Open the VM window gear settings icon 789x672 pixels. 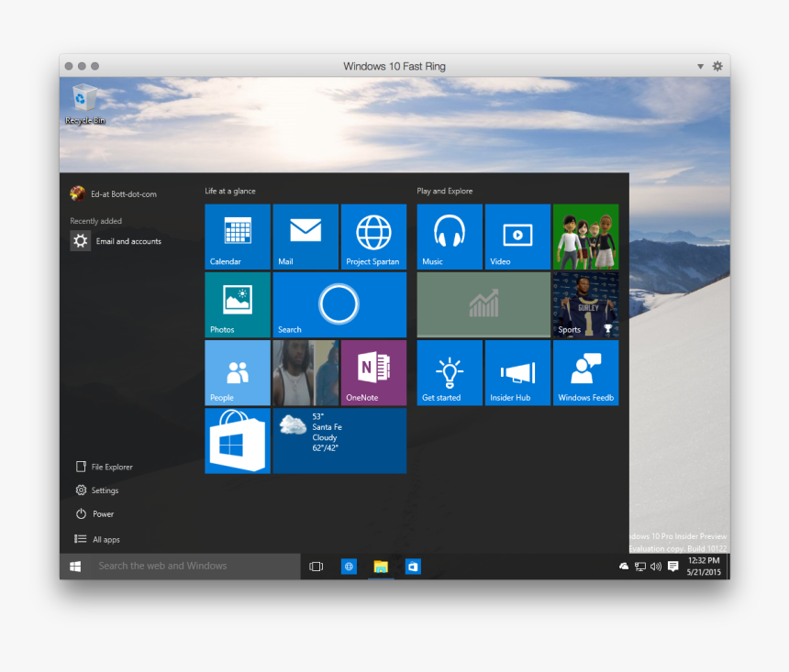pyautogui.click(x=717, y=66)
